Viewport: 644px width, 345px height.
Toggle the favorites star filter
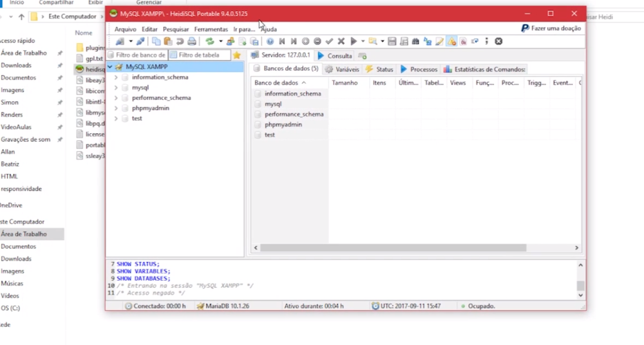click(236, 55)
